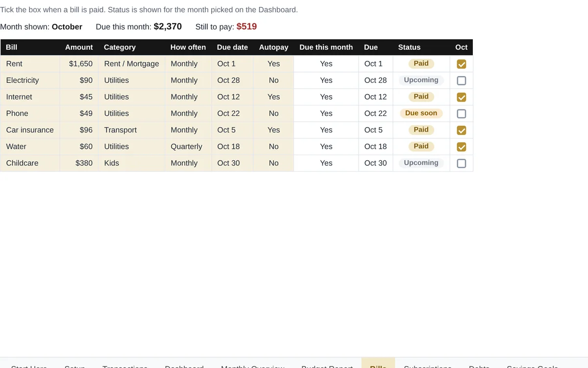Open the Start Here sheet tab

click(x=29, y=364)
